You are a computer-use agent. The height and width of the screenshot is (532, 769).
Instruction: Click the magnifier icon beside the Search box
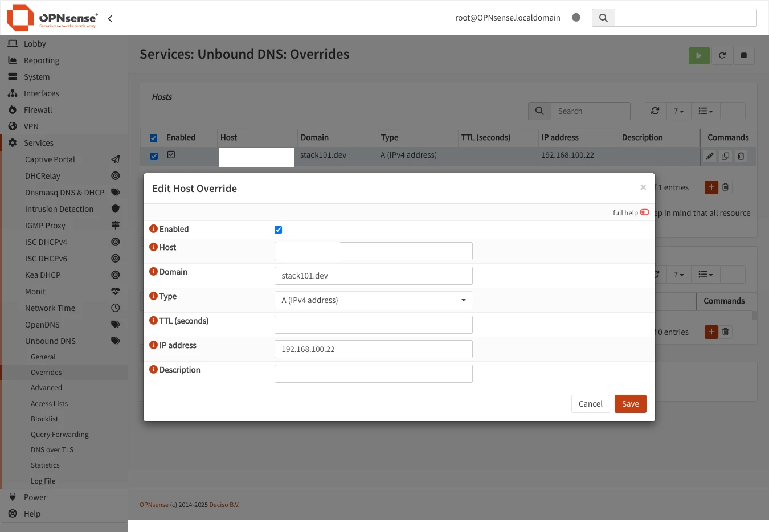pos(539,111)
